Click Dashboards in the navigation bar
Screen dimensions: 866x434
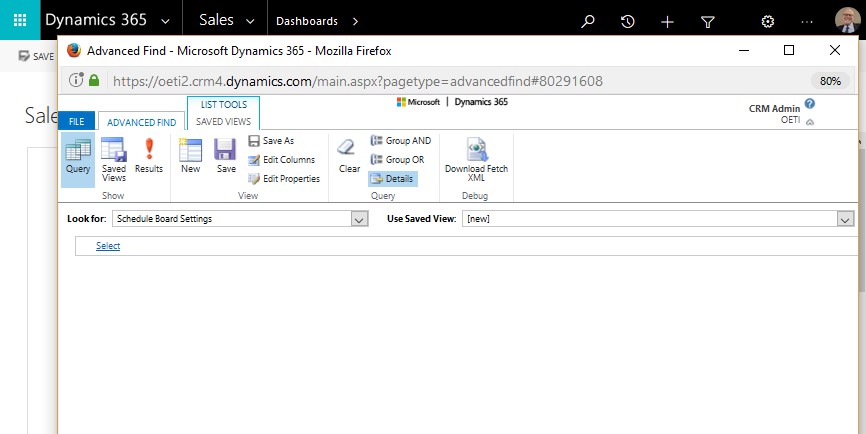(x=307, y=21)
